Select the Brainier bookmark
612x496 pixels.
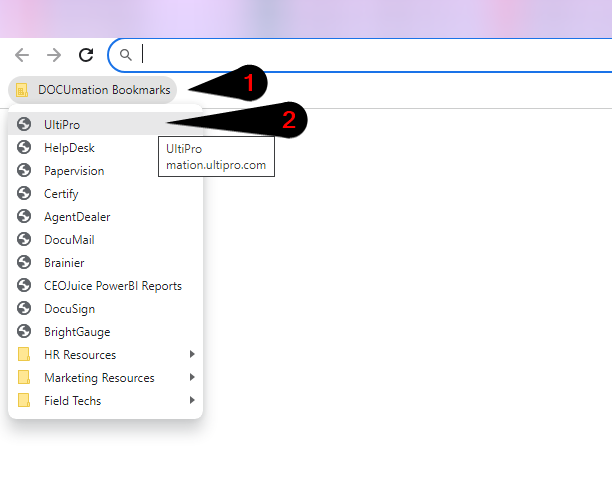tap(105, 263)
